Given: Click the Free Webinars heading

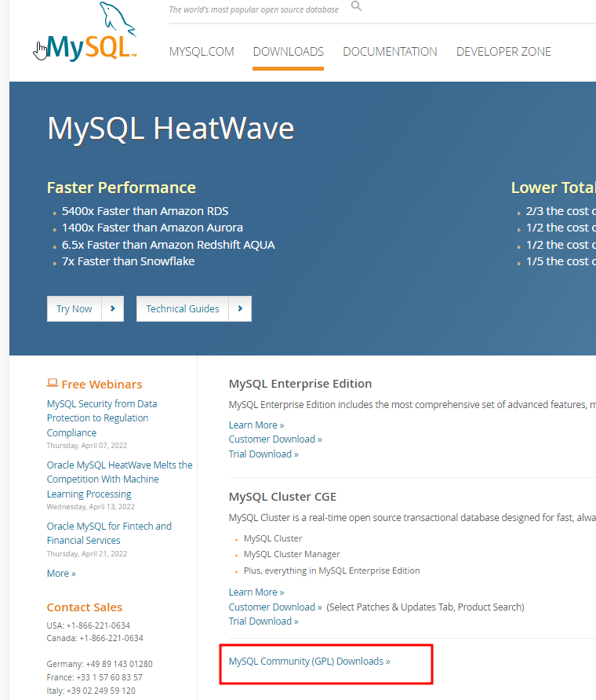Looking at the screenshot, I should coord(102,385).
